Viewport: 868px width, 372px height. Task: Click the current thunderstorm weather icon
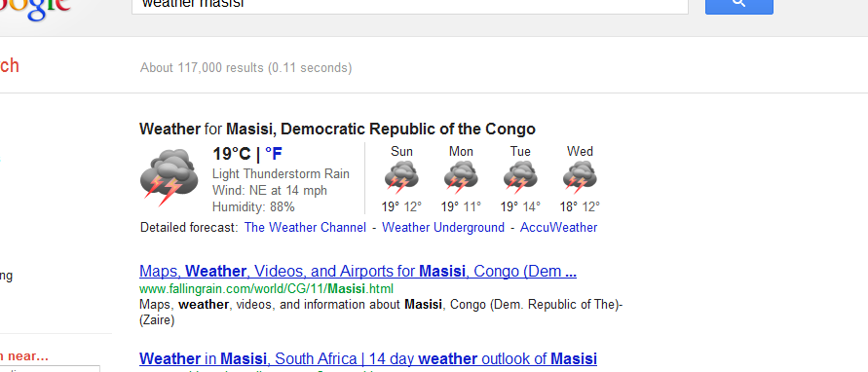[169, 177]
